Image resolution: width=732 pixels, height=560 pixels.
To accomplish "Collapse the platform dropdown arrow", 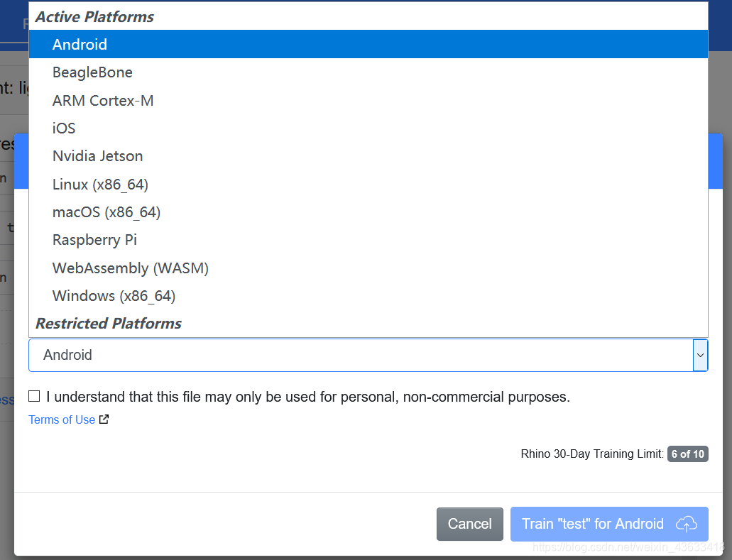I will pyautogui.click(x=700, y=355).
